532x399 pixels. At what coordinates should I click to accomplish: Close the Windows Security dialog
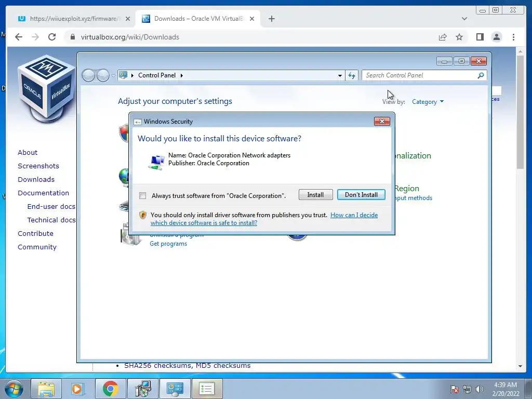point(382,121)
